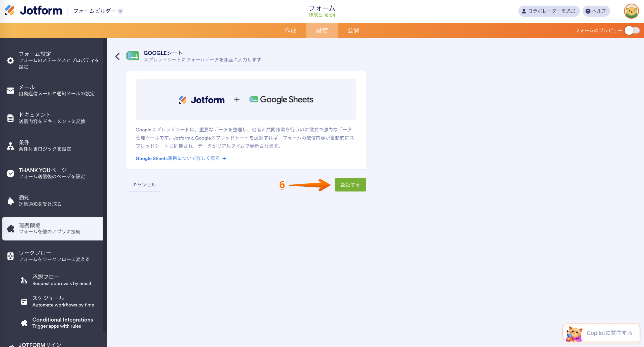644x347 pixels.
Task: Click the Copilot cat mascot icon
Action: [x=574, y=334]
